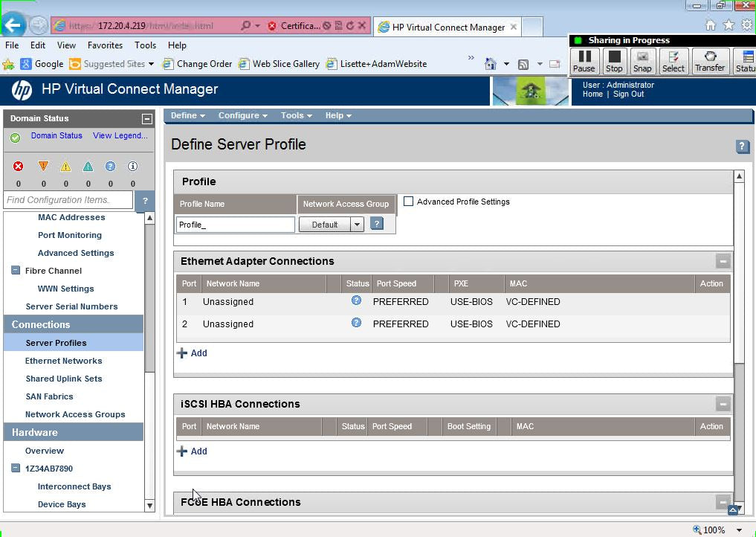Image resolution: width=756 pixels, height=537 pixels.
Task: Click the Domain Status link
Action: tap(56, 135)
